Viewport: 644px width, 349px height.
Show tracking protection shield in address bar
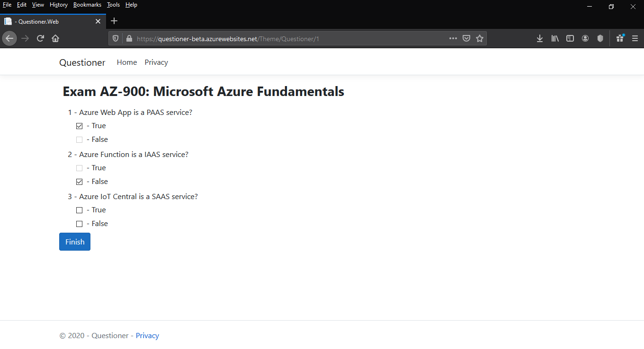point(115,38)
